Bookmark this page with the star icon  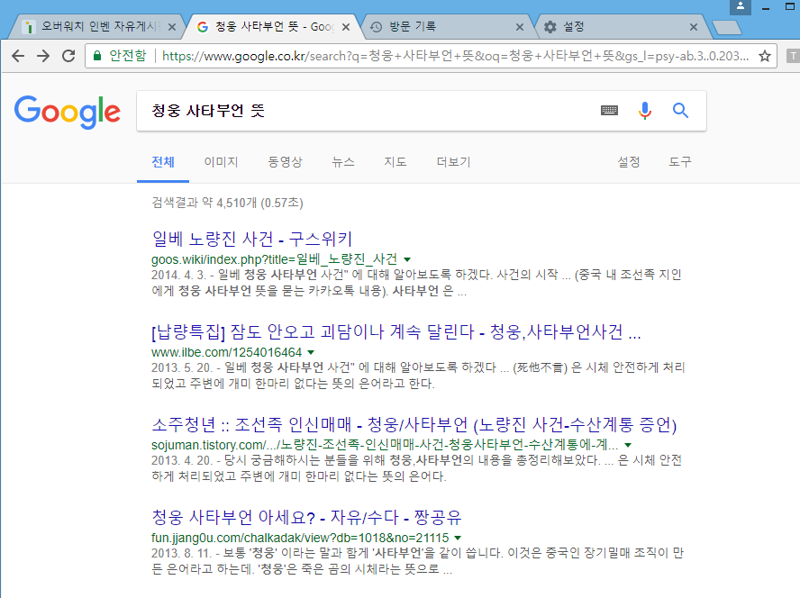[x=764, y=56]
